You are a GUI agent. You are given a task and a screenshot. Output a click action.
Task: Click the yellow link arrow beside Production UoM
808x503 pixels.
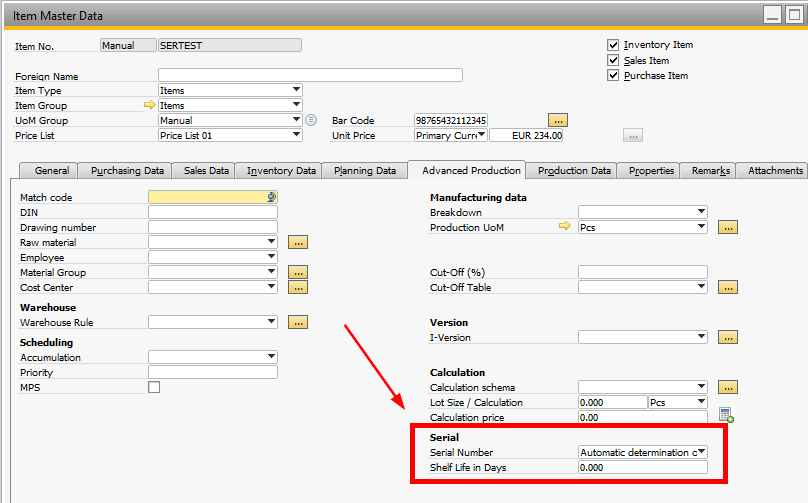point(565,227)
